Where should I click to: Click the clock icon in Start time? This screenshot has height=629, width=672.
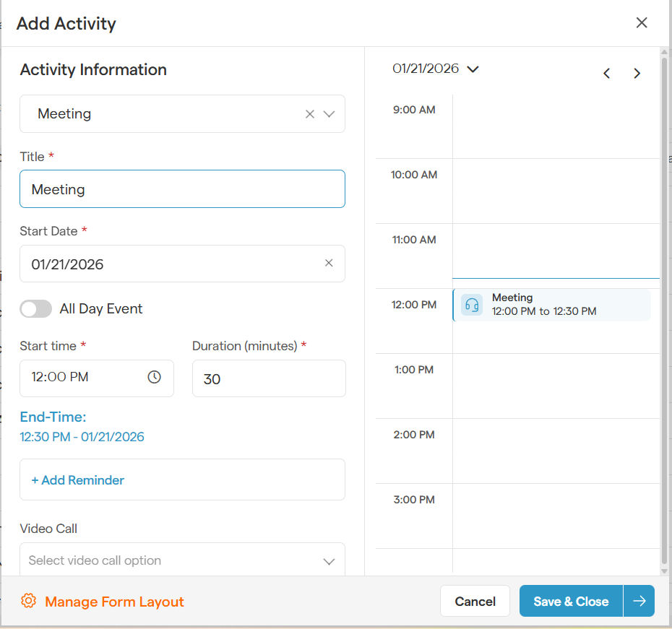coord(154,377)
